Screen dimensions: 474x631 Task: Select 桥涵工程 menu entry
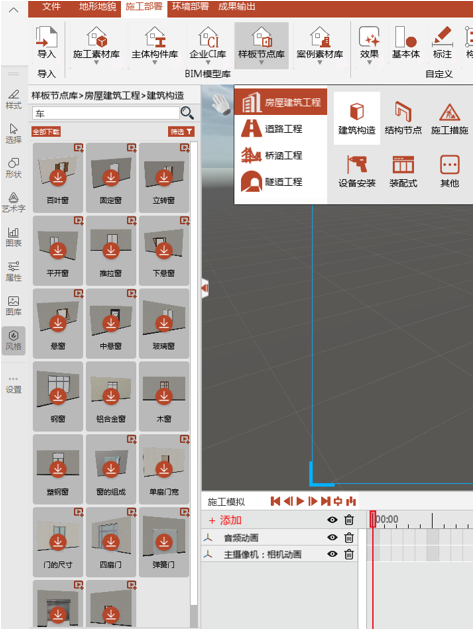[281, 155]
